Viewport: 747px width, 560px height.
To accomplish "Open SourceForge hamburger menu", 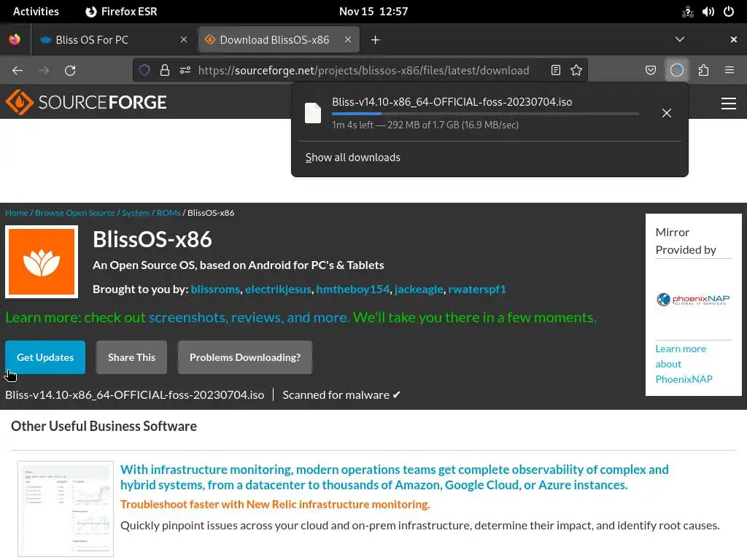I will [x=729, y=104].
